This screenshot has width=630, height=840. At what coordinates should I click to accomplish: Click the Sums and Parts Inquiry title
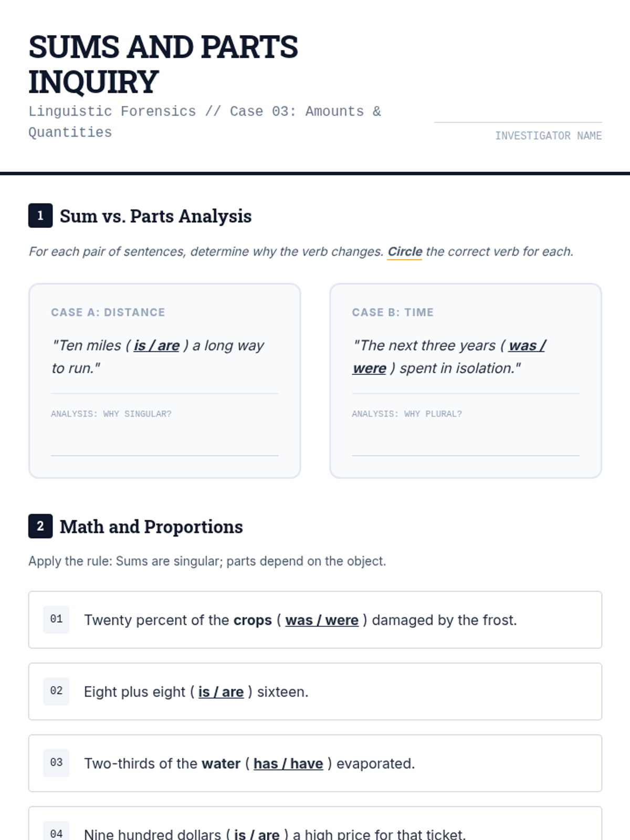(163, 64)
